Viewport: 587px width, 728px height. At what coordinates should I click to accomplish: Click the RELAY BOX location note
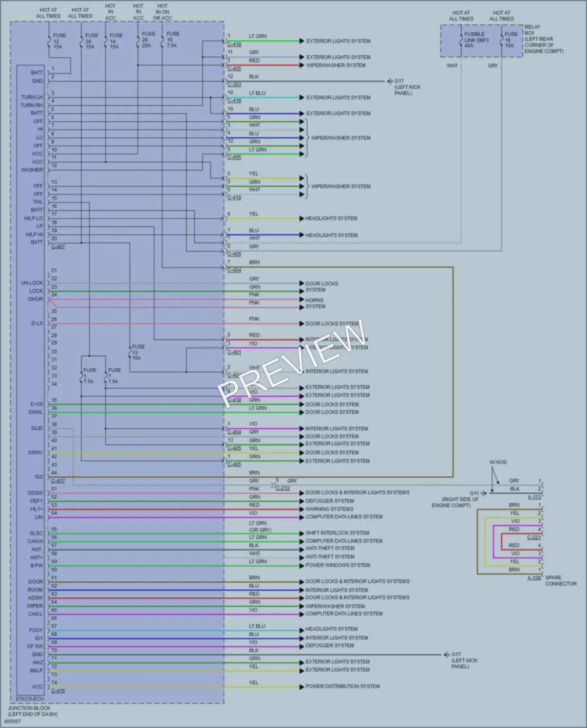[x=544, y=39]
